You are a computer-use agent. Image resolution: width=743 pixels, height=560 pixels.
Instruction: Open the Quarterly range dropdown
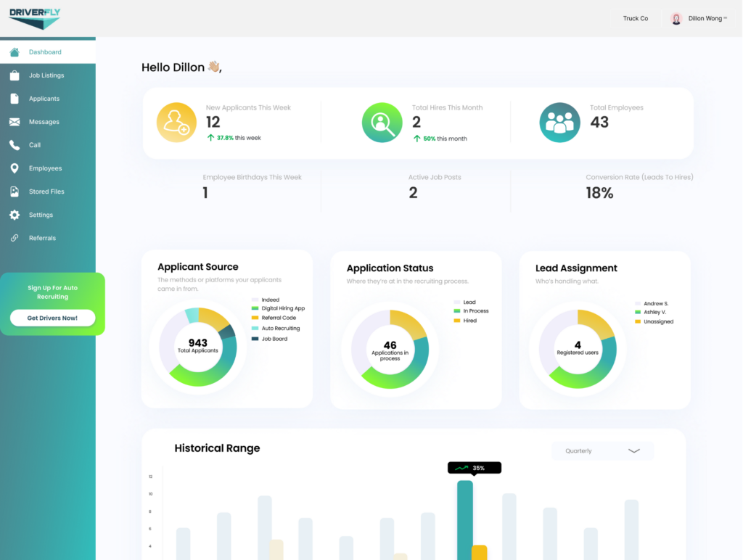602,450
